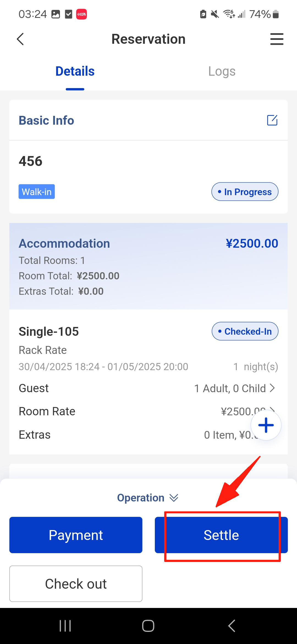Tap the back arrow in header

coord(20,39)
